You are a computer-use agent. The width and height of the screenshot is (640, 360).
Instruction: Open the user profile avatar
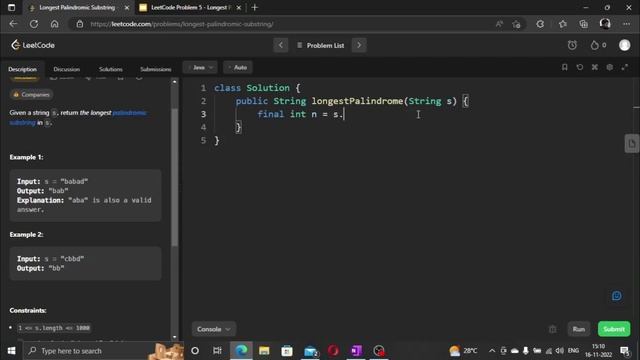pos(624,45)
